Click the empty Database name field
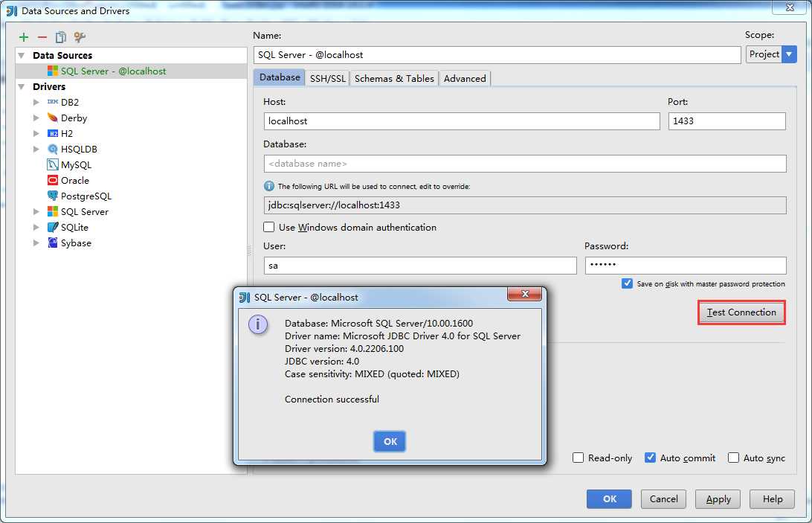This screenshot has height=523, width=812. [x=524, y=163]
